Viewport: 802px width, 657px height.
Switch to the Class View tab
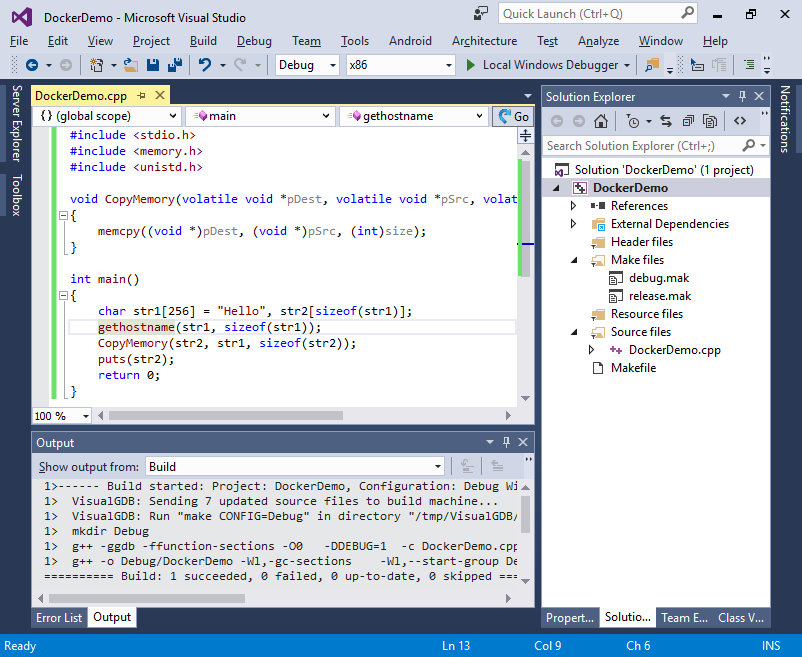[741, 618]
